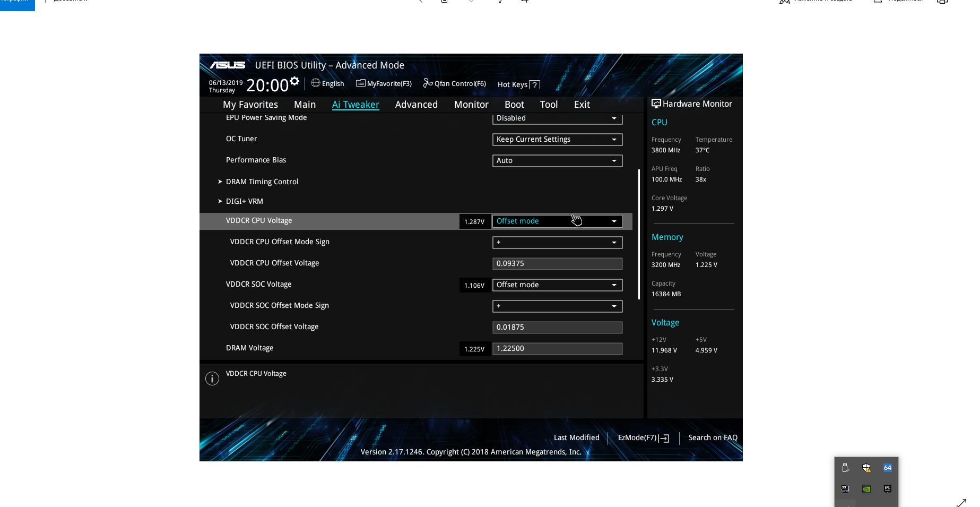Click the Hardware Monitor screen icon
980x507 pixels.
pos(656,104)
